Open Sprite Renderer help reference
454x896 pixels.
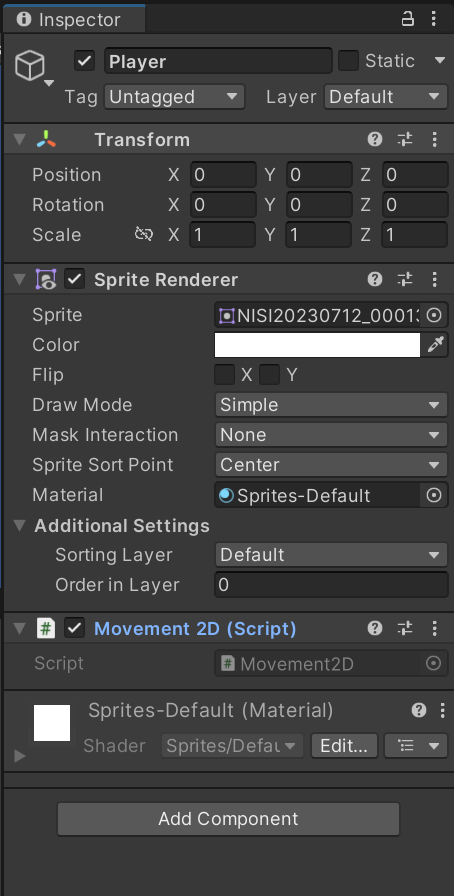pos(375,279)
